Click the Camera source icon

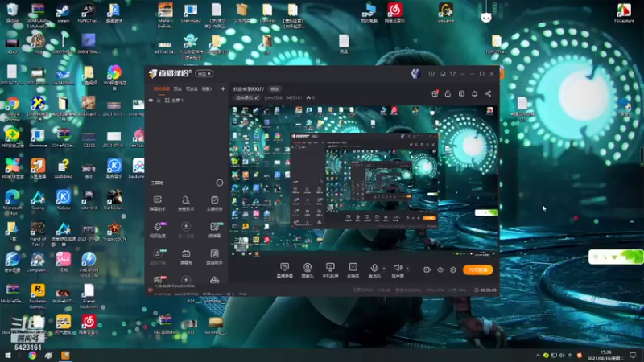(x=308, y=268)
